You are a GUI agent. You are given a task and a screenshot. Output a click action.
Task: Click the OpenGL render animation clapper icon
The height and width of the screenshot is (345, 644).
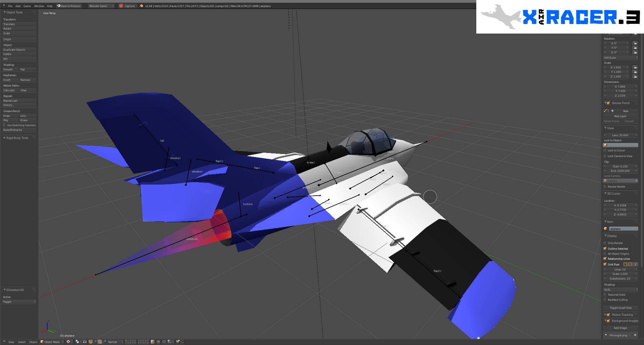182,342
